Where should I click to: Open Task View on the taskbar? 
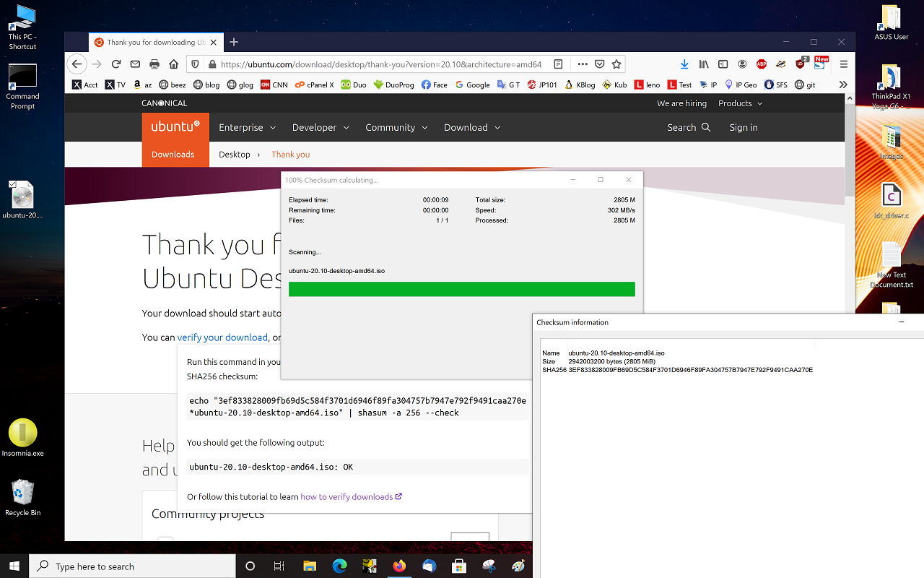point(279,566)
